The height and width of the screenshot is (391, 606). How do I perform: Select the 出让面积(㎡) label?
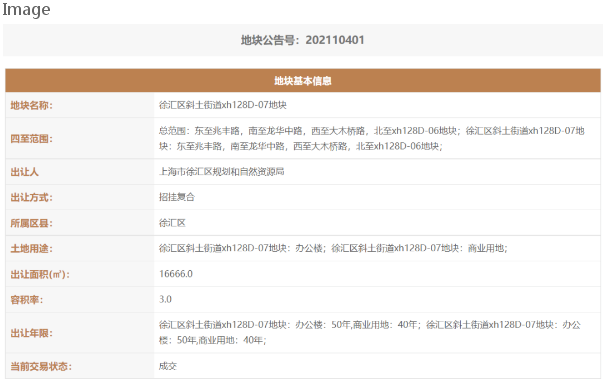[40, 275]
